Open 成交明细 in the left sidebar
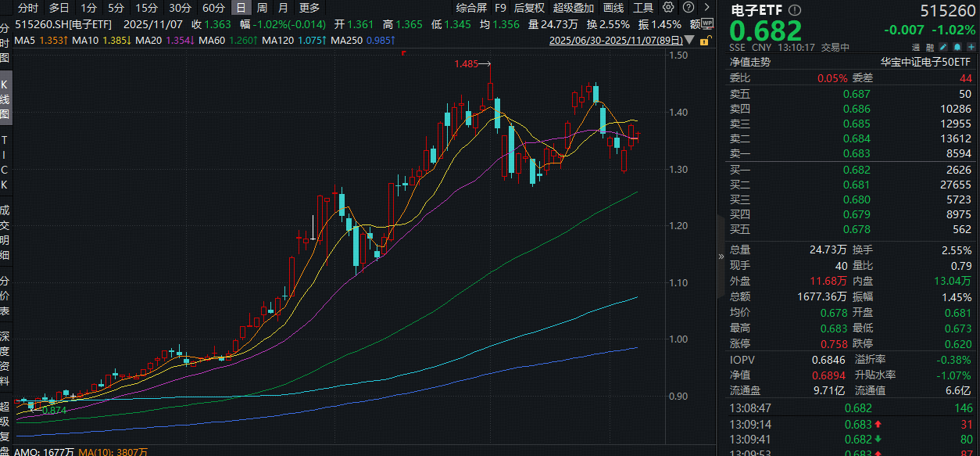The image size is (980, 456). [5, 232]
